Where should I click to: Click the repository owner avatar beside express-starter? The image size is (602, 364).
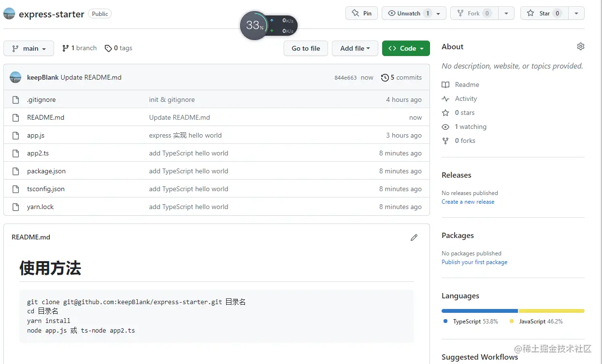coord(9,14)
